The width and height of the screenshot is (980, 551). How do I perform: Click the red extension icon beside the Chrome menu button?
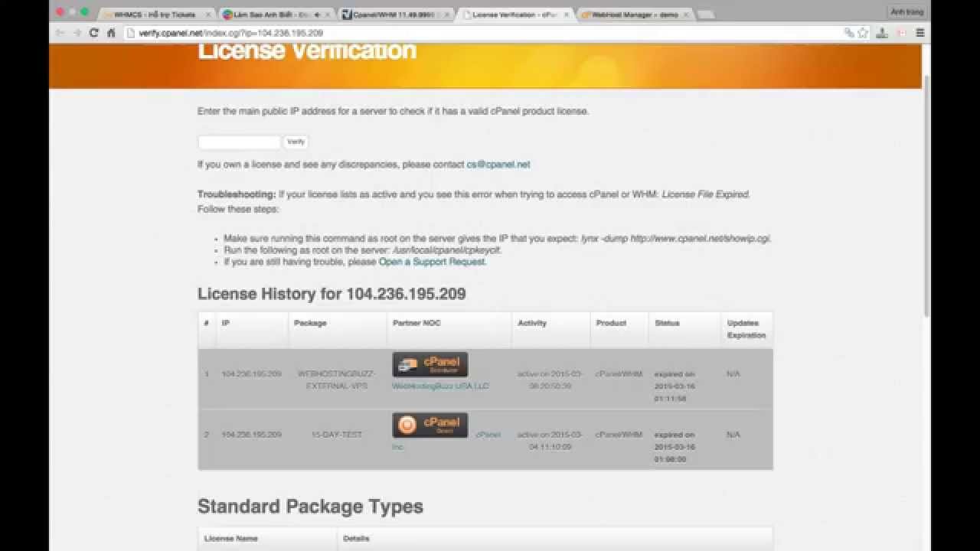tap(901, 33)
